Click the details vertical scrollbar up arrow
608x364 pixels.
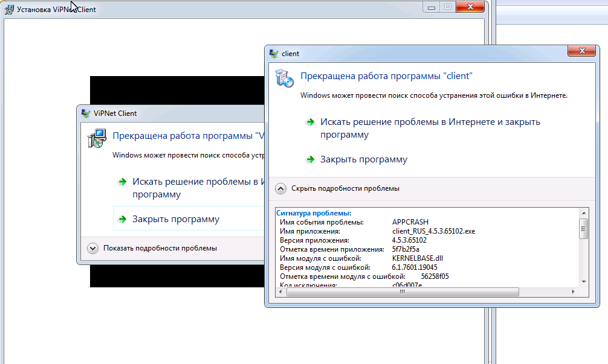pyautogui.click(x=584, y=213)
